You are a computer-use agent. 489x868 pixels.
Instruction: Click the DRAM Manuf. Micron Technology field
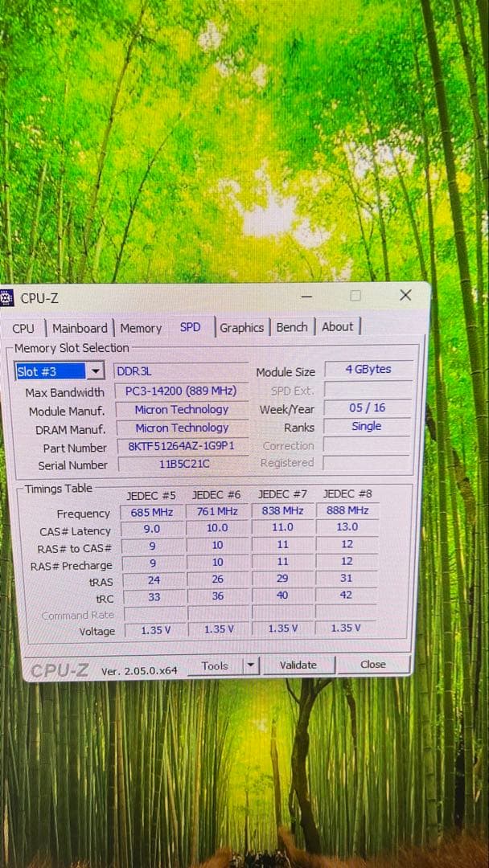pyautogui.click(x=182, y=428)
